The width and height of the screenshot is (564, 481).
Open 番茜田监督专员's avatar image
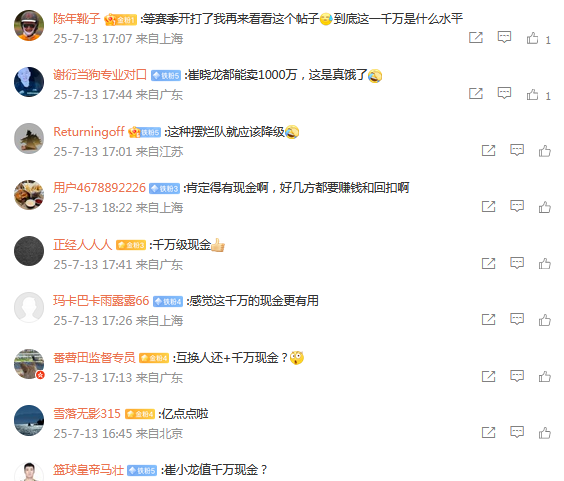pos(29,364)
